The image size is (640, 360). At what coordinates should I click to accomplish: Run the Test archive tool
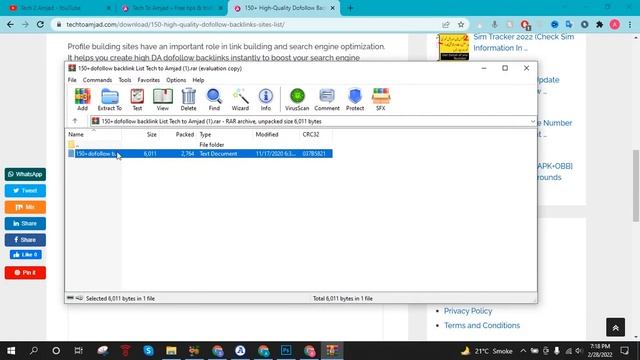point(137,99)
